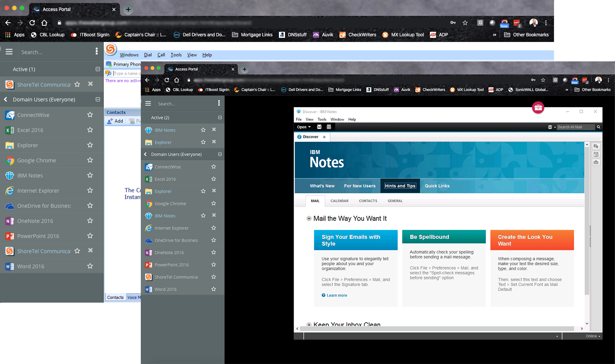Follow the Learn more link under signatures
Viewport: 615px width, 364px height.
tap(337, 296)
